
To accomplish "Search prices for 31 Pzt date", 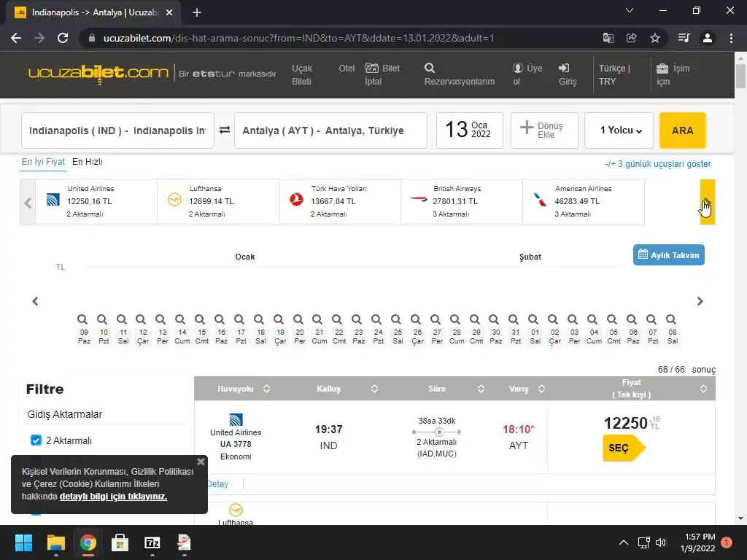I will click(x=514, y=319).
